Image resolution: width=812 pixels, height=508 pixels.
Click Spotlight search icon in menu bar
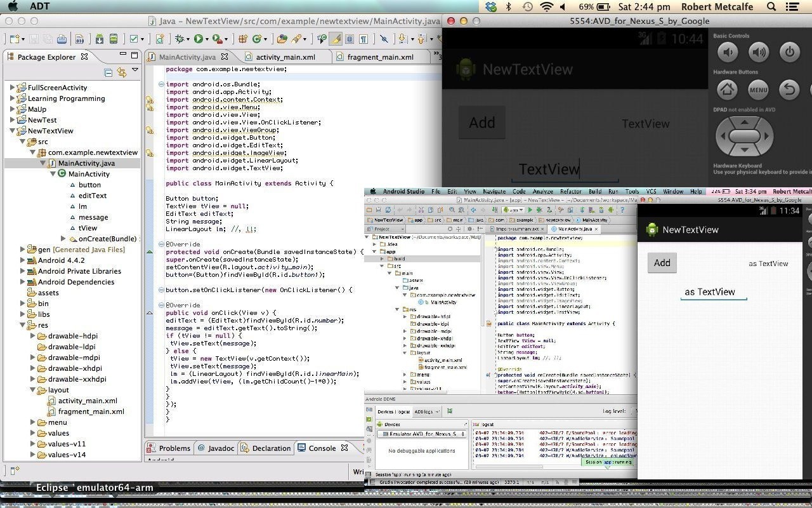pos(772,6)
